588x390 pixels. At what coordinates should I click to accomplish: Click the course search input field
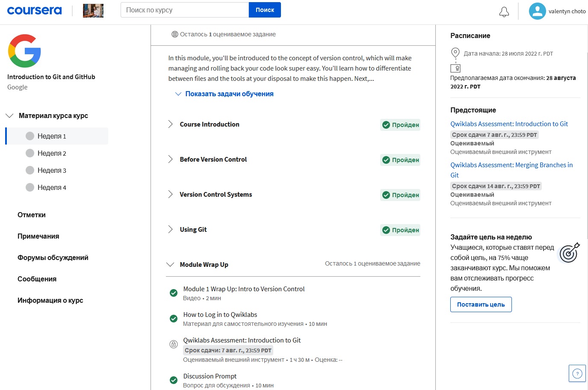click(185, 10)
